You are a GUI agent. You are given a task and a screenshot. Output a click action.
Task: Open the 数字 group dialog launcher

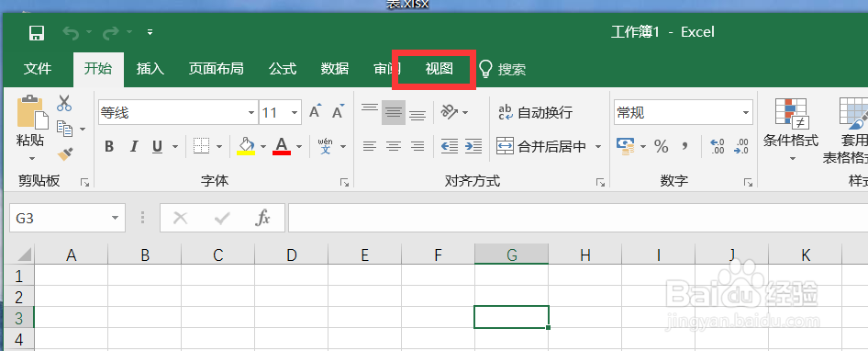click(748, 182)
